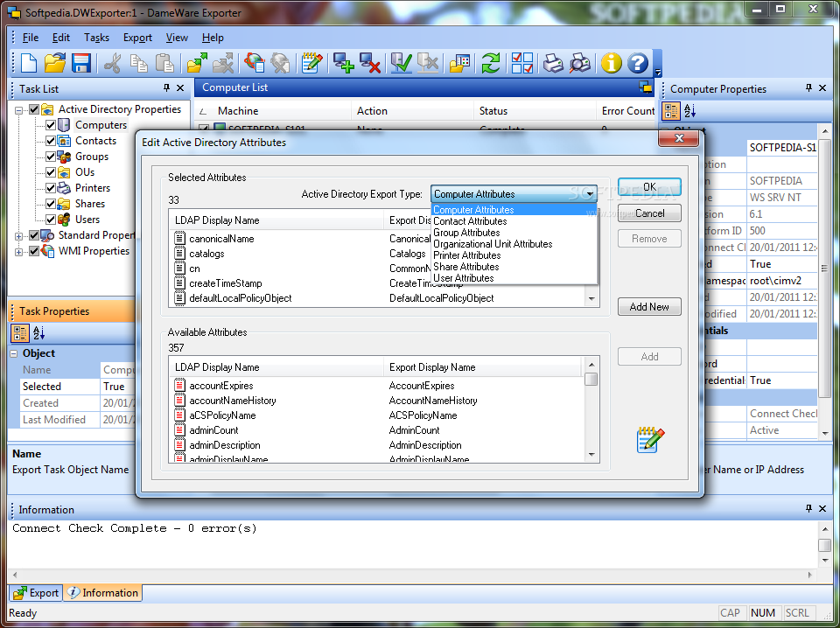Click the Print toolbar icon
Screen dimensions: 840x628
tap(553, 63)
